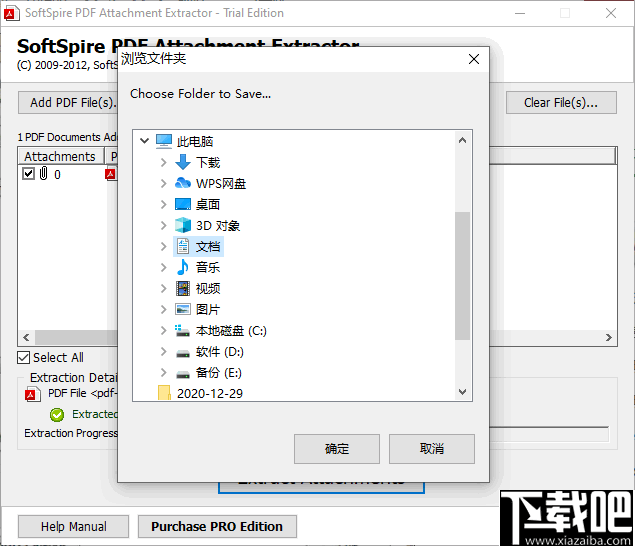The width and height of the screenshot is (635, 546).
Task: Expand the 下载 folder node
Action: 163,162
